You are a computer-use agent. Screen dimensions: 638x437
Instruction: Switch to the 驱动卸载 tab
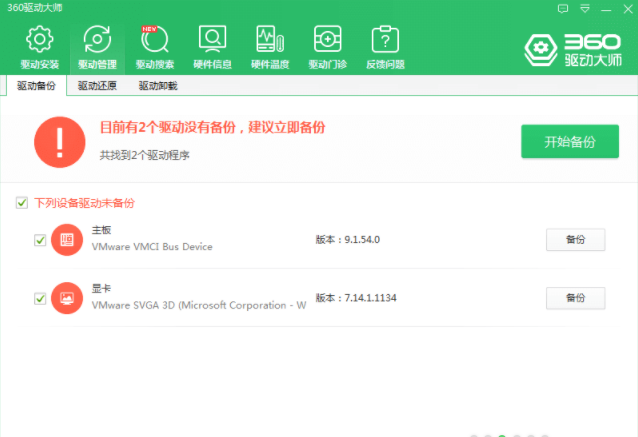coord(157,86)
